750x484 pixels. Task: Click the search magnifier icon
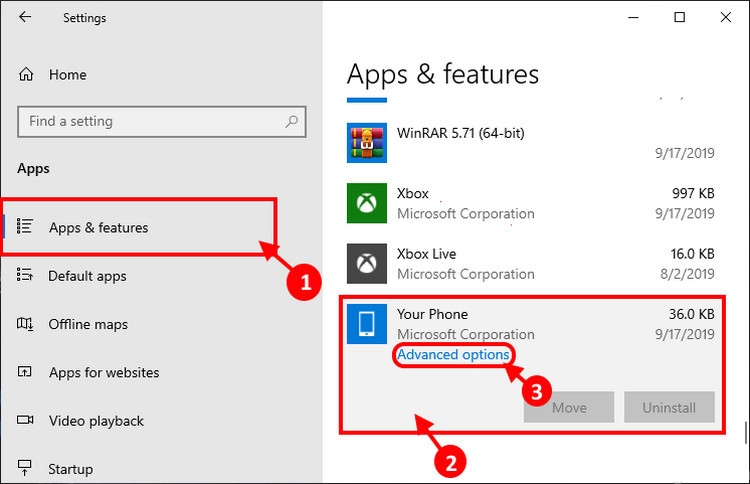[291, 121]
